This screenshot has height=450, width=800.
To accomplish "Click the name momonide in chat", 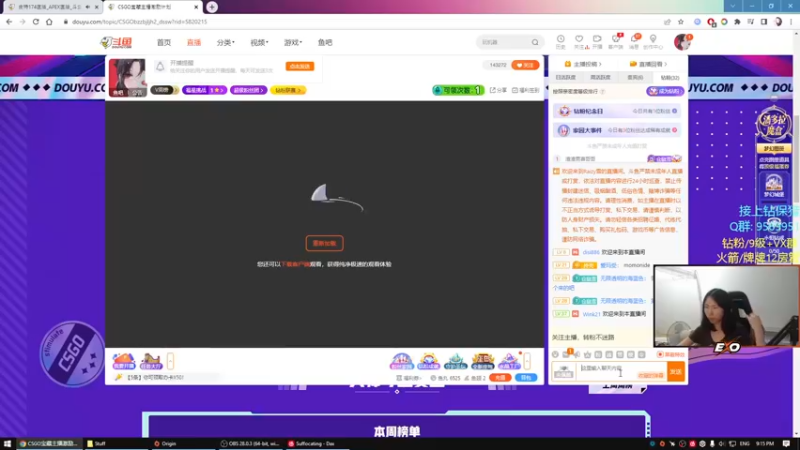I will 636,265.
